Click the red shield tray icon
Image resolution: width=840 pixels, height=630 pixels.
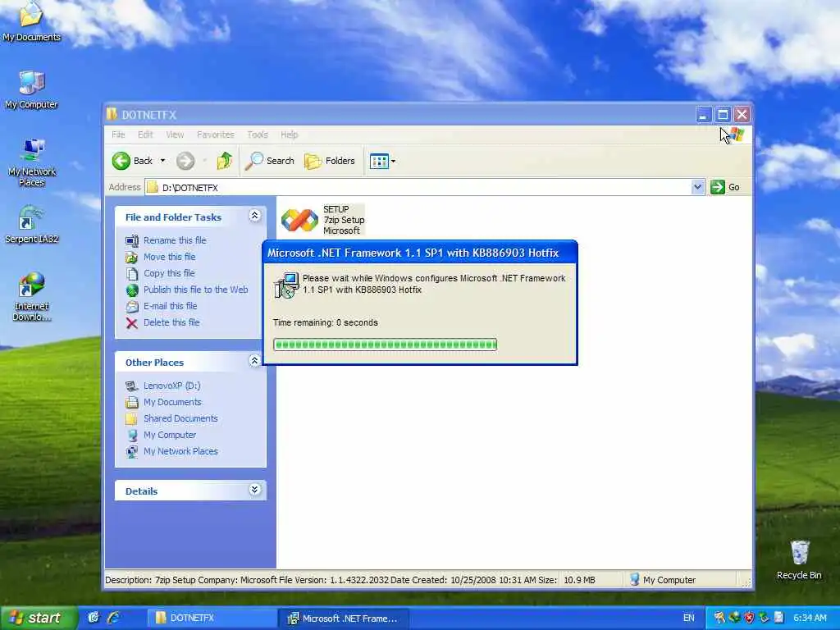click(x=749, y=618)
